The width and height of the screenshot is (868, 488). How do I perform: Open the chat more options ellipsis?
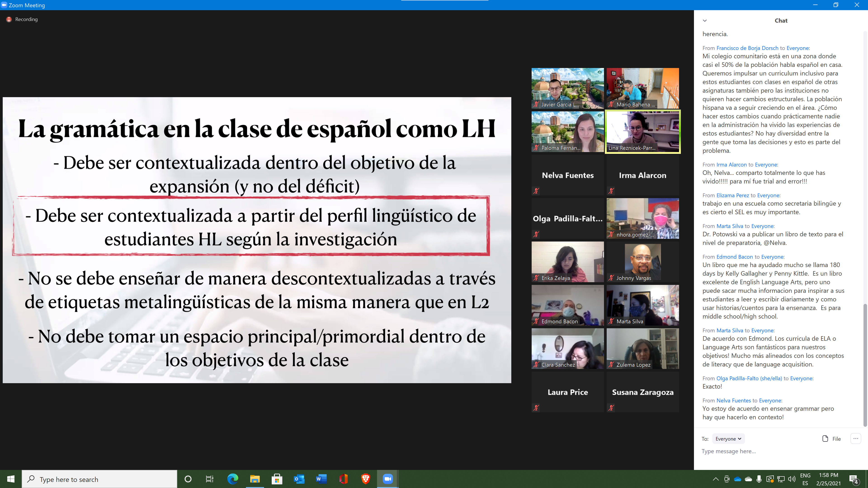tap(856, 438)
